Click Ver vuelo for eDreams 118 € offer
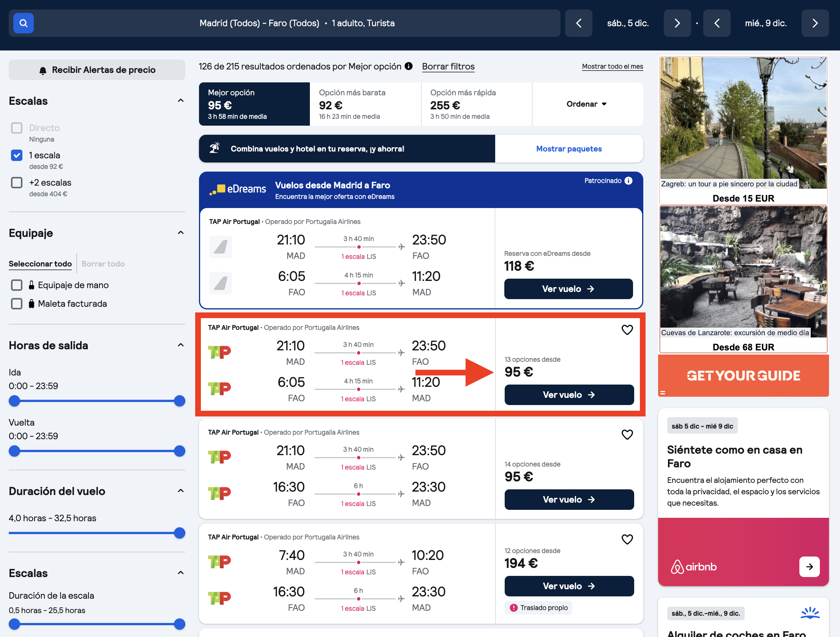The image size is (840, 637). (x=568, y=289)
